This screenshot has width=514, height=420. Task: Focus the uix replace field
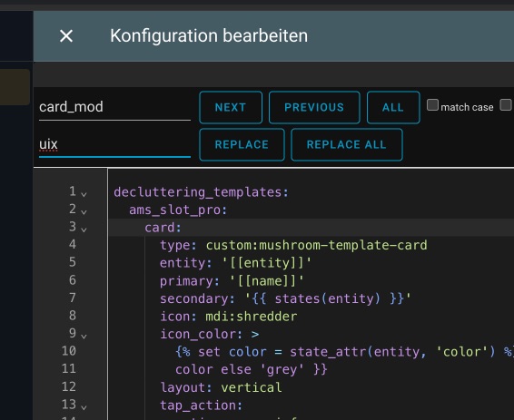(114, 145)
